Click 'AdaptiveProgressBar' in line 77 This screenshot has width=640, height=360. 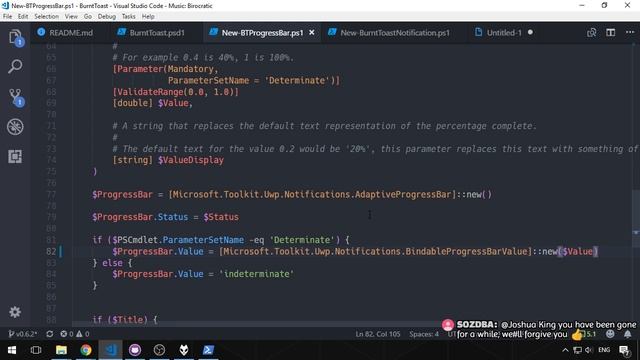tap(403, 194)
